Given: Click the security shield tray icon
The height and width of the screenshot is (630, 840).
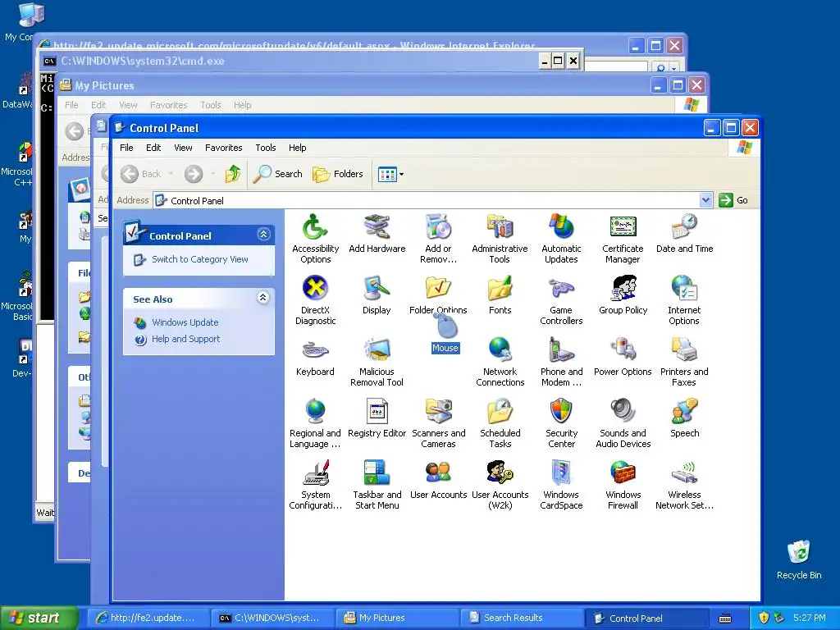Looking at the screenshot, I should click(764, 618).
